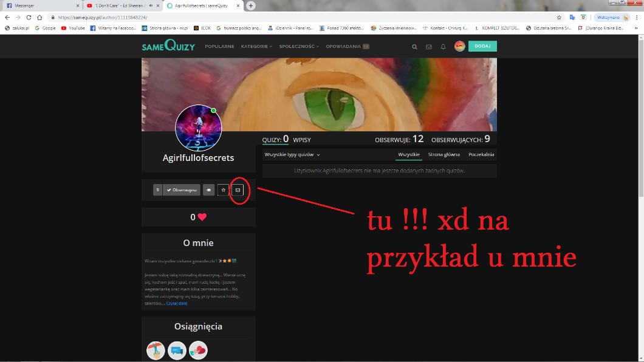Viewport: 644px width, 362px height.
Task: Open the 'Wszystkie typy quizów' filter dropdown
Action: (292, 155)
